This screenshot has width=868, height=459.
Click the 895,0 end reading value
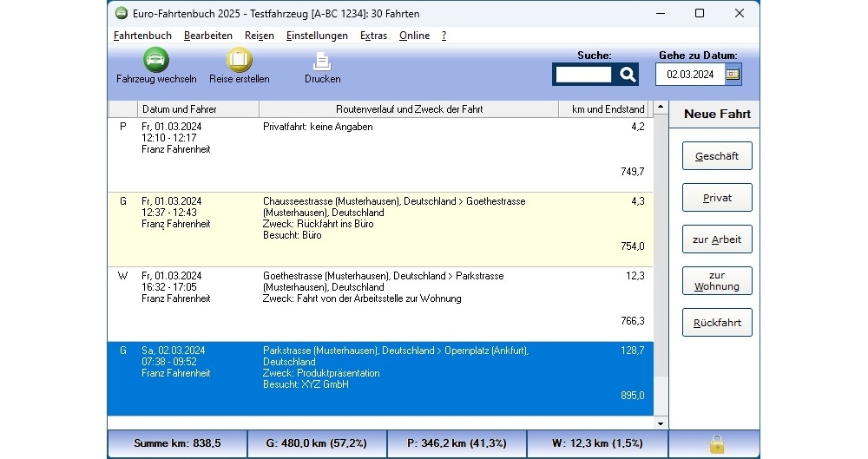632,396
